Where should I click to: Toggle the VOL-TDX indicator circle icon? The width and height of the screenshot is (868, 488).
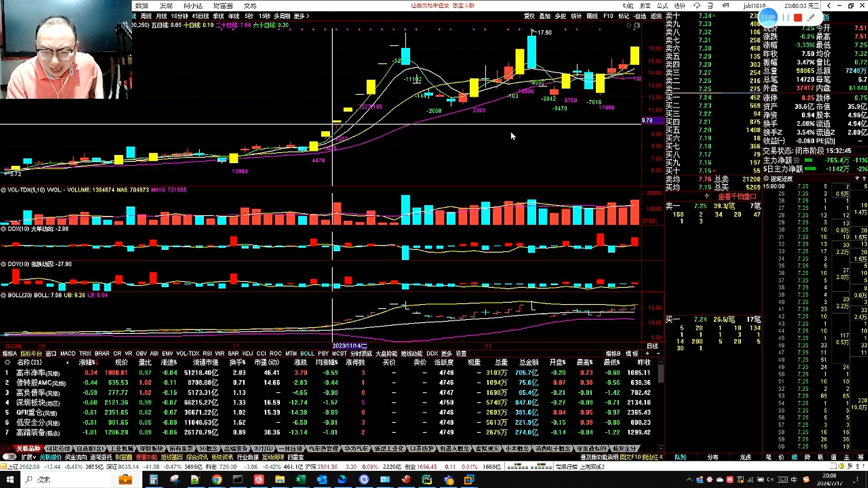(3, 190)
